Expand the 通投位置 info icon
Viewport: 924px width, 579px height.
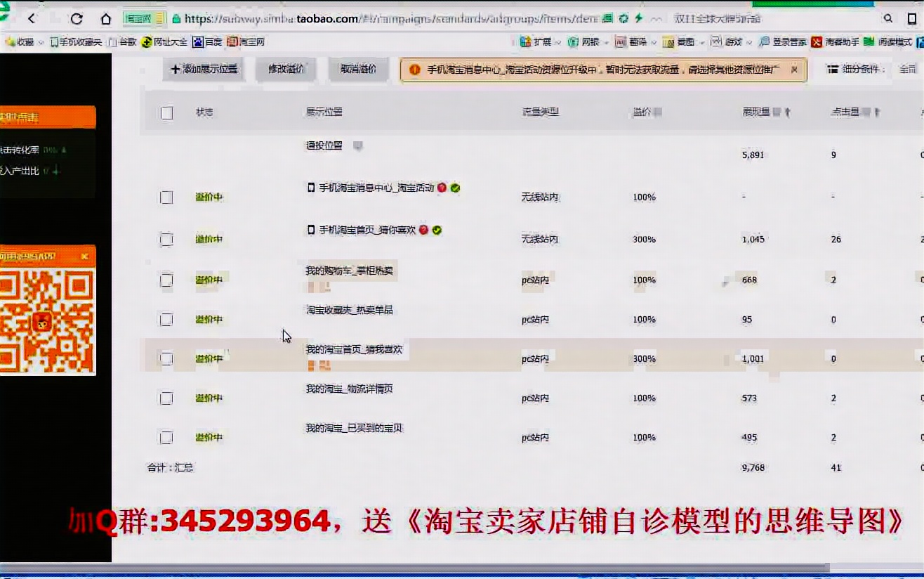[x=358, y=146]
